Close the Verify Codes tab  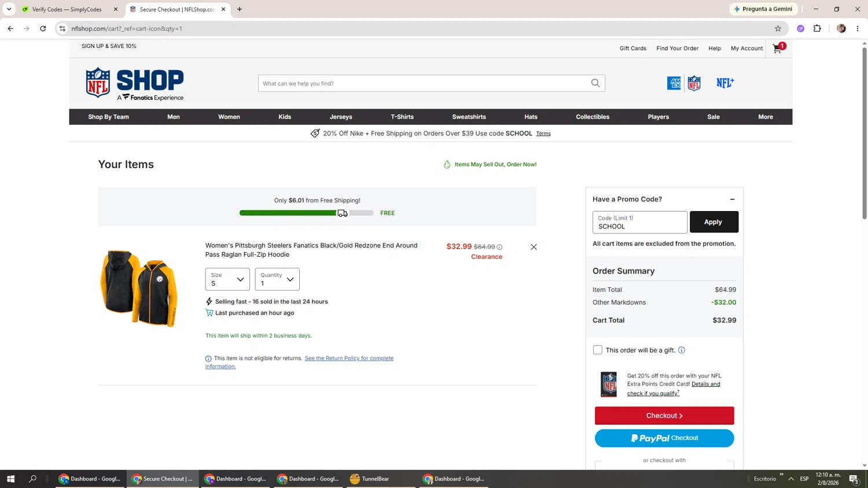(116, 9)
